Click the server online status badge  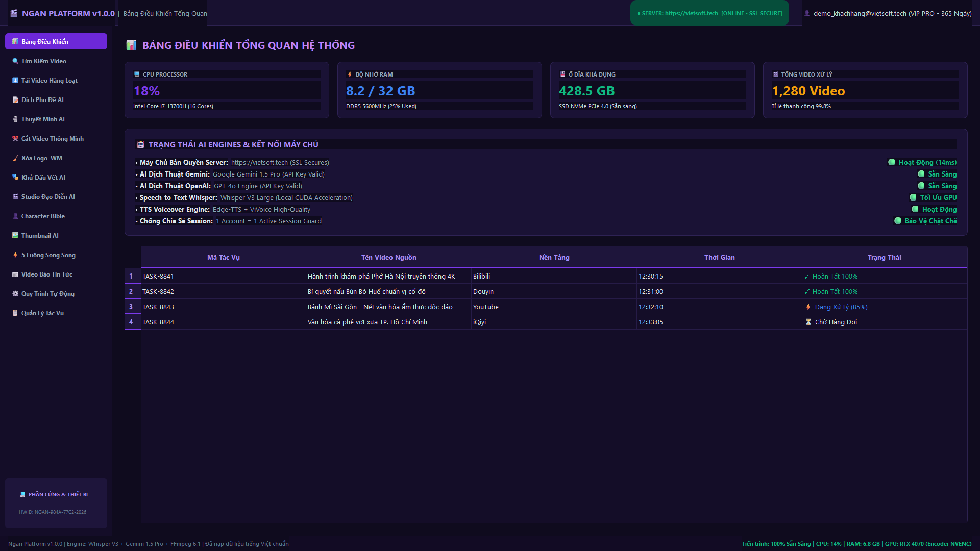(x=709, y=13)
